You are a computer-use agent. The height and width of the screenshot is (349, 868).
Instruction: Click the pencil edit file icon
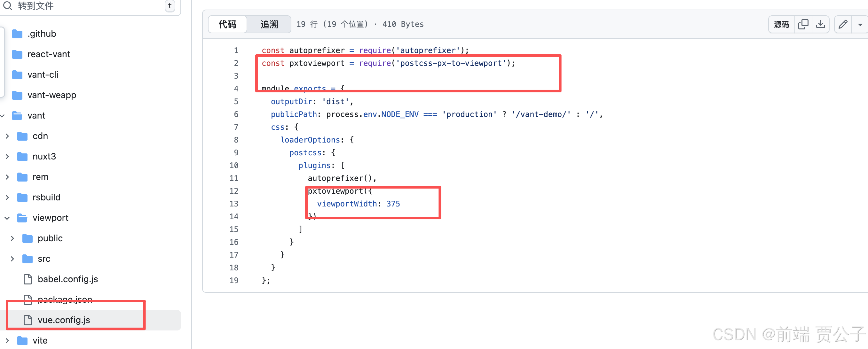(843, 24)
